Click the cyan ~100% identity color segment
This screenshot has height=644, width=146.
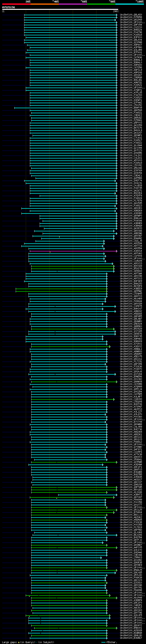(130, 4)
